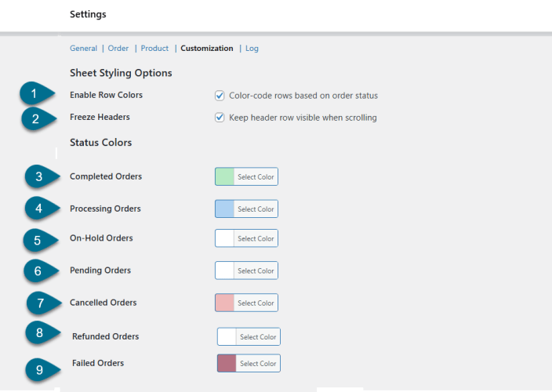Image resolution: width=552 pixels, height=392 pixels.
Task: Click numbered callout marker 3
Action: pos(38,177)
